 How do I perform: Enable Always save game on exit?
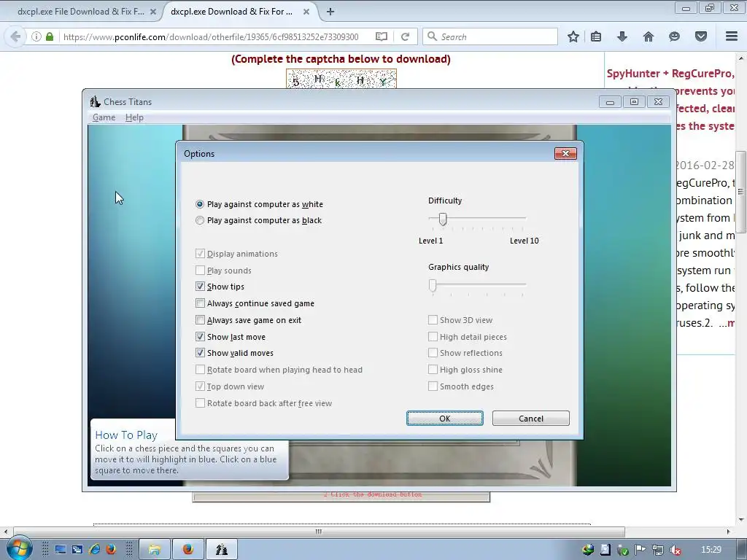200,320
